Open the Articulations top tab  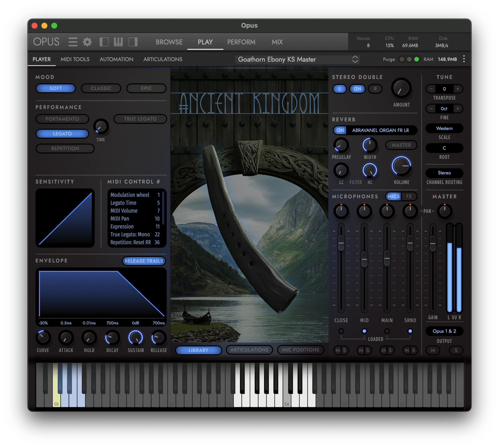click(x=163, y=59)
